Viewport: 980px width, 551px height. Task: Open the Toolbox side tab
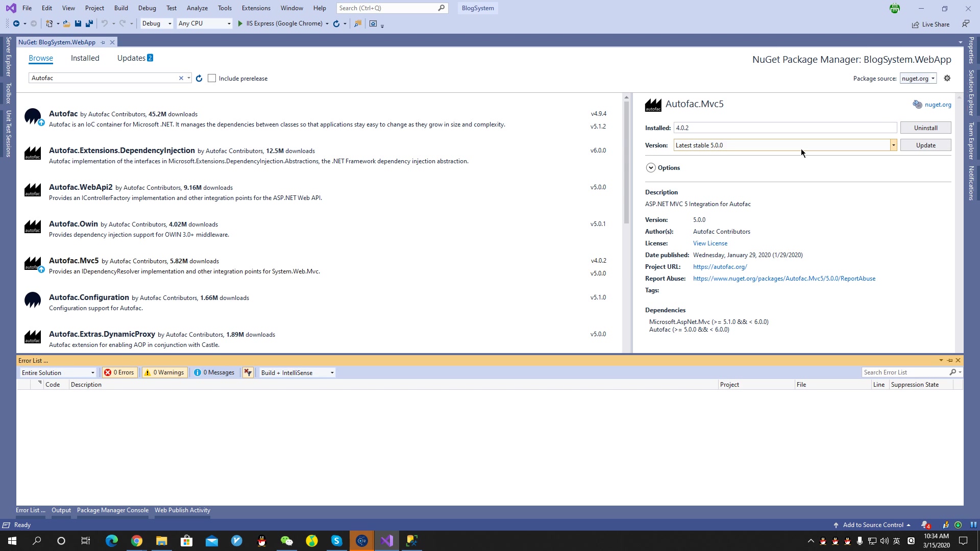click(8, 93)
